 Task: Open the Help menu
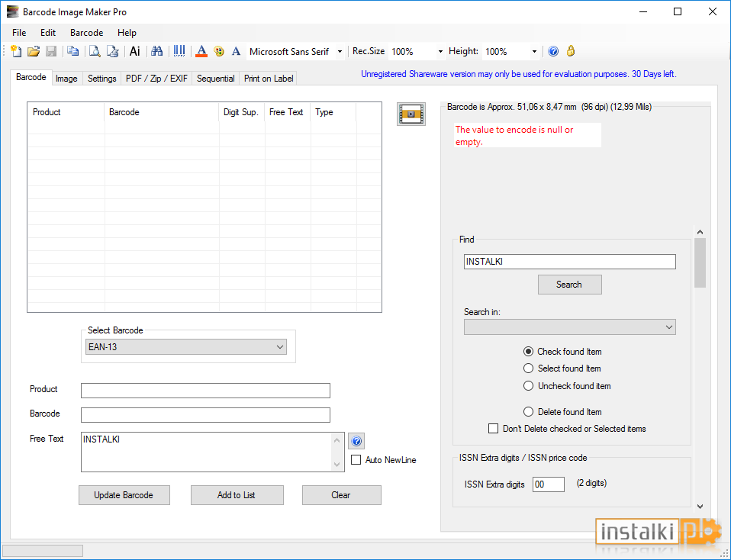pos(127,33)
